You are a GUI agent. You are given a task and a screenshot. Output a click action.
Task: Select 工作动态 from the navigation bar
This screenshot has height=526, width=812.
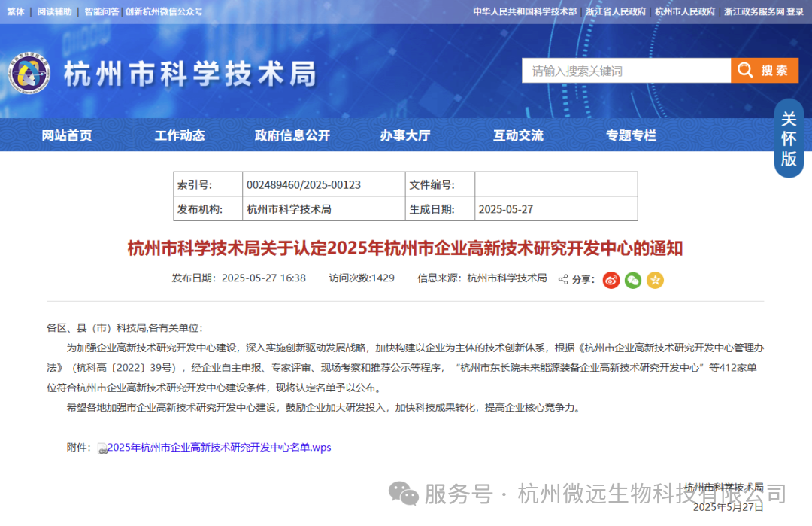179,135
